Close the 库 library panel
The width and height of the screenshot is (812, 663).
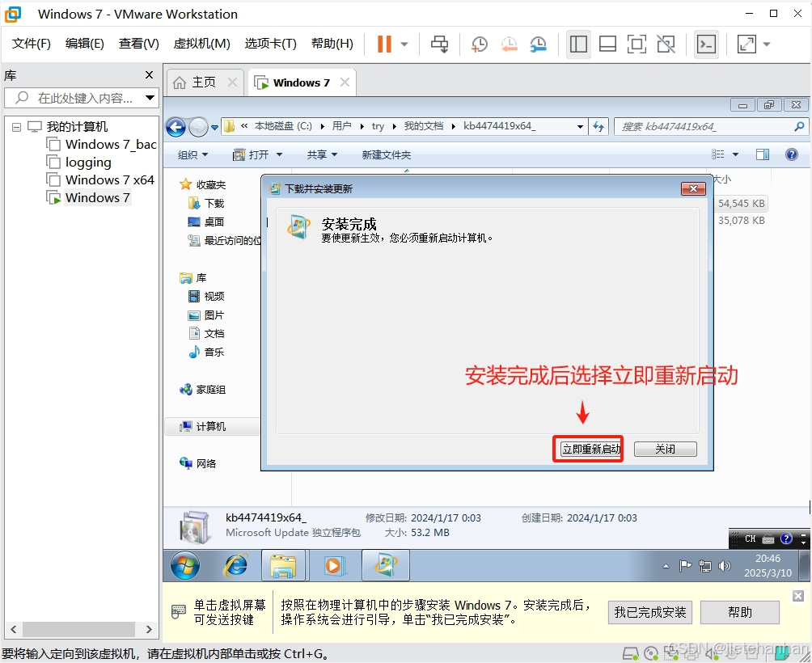click(x=149, y=75)
